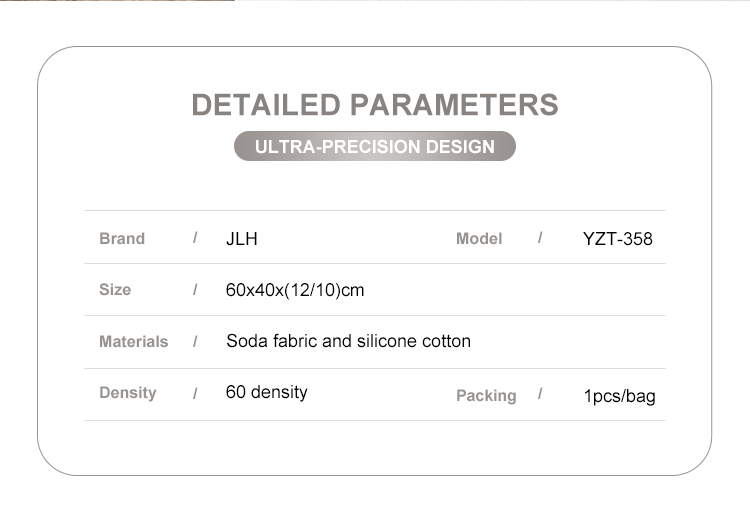
Task: Click the slash separator after Model
Action: click(540, 238)
